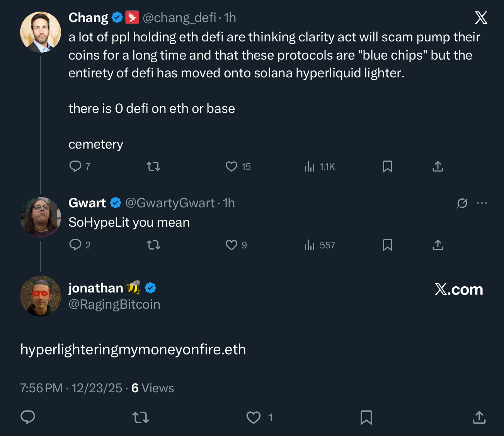Image resolution: width=504 pixels, height=436 pixels.
Task: Share jonathan's tweet via the upload icon
Action: click(x=479, y=418)
